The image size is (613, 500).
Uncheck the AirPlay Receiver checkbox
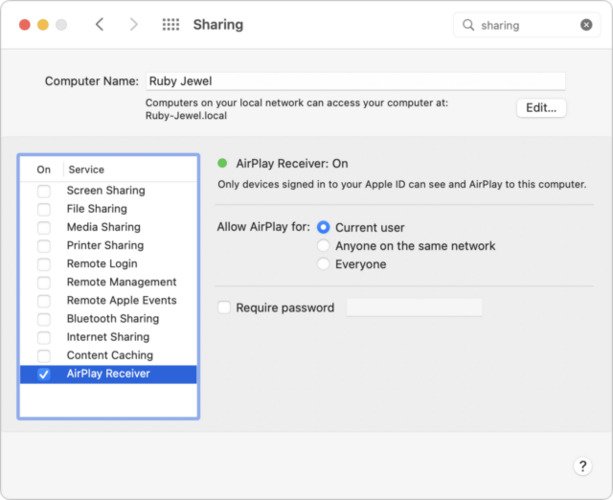point(44,374)
